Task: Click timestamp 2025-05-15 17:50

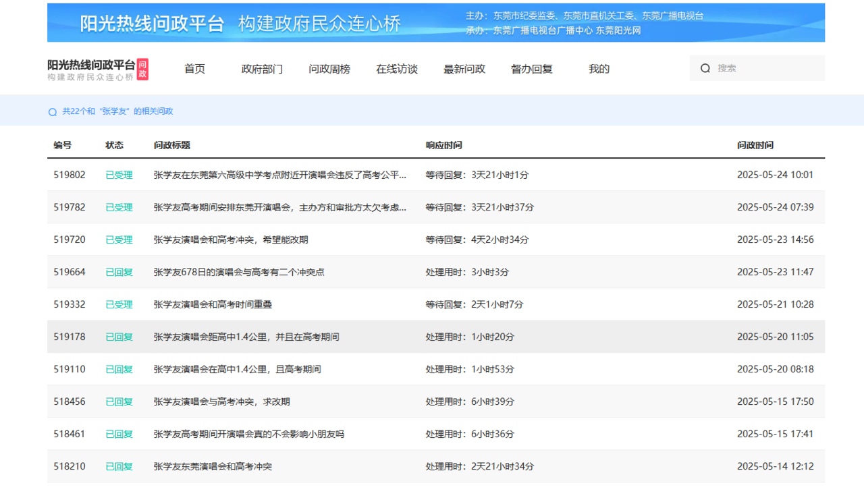Action: click(x=776, y=401)
